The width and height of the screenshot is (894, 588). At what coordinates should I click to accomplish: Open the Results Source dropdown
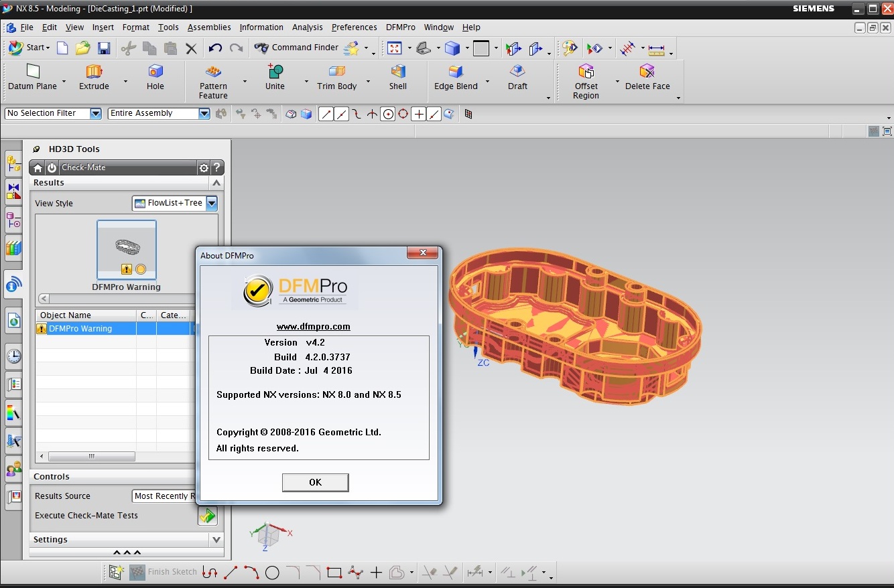[x=165, y=496]
